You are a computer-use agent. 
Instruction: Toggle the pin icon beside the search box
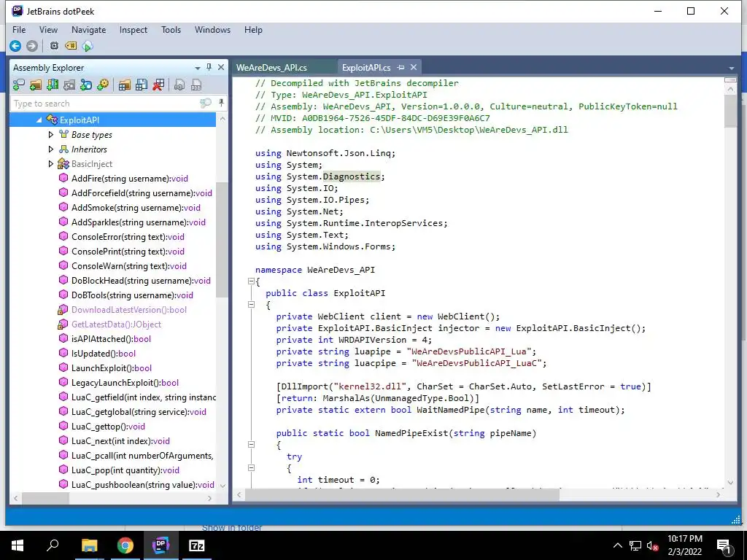click(x=221, y=102)
